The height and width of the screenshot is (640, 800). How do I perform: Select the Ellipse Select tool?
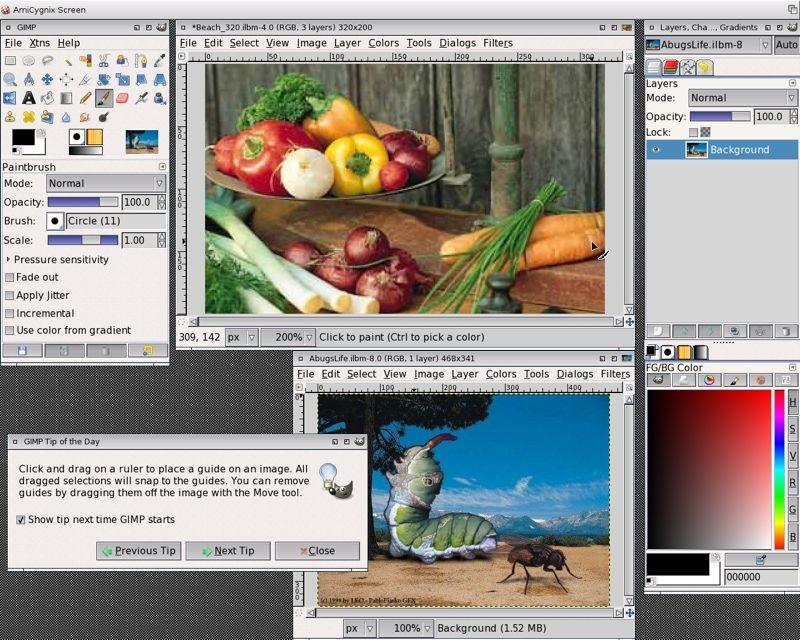pyautogui.click(x=29, y=61)
